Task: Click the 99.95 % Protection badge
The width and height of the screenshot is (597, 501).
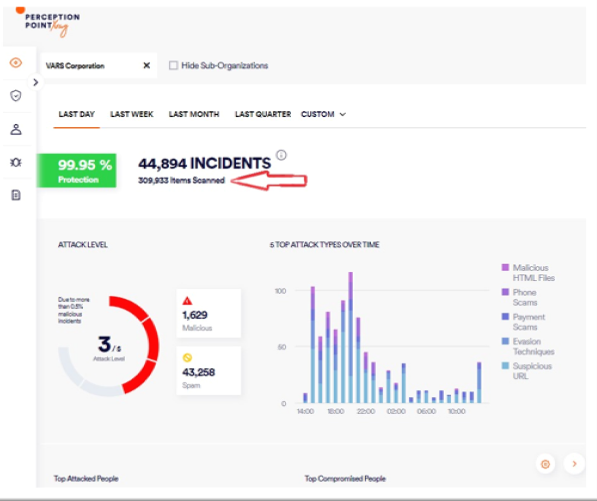Action: (x=77, y=171)
